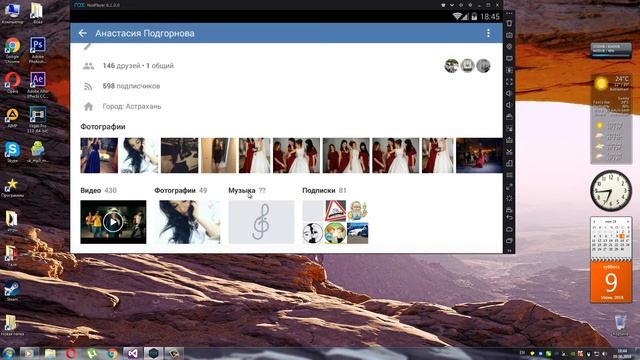Viewport: 640px width, 360px height.
Task: Open the Подписки 81 section
Action: 324,190
